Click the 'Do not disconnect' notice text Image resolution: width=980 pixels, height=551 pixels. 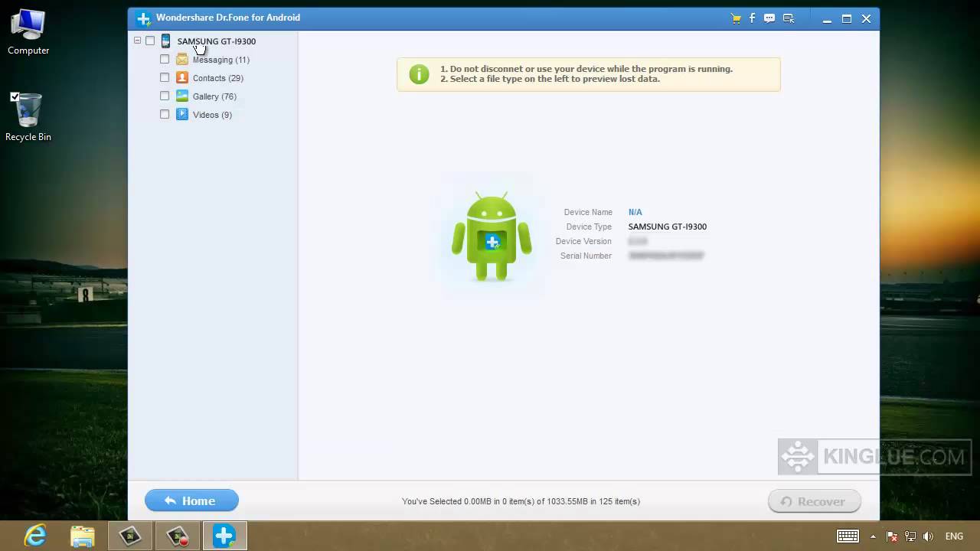click(x=586, y=69)
